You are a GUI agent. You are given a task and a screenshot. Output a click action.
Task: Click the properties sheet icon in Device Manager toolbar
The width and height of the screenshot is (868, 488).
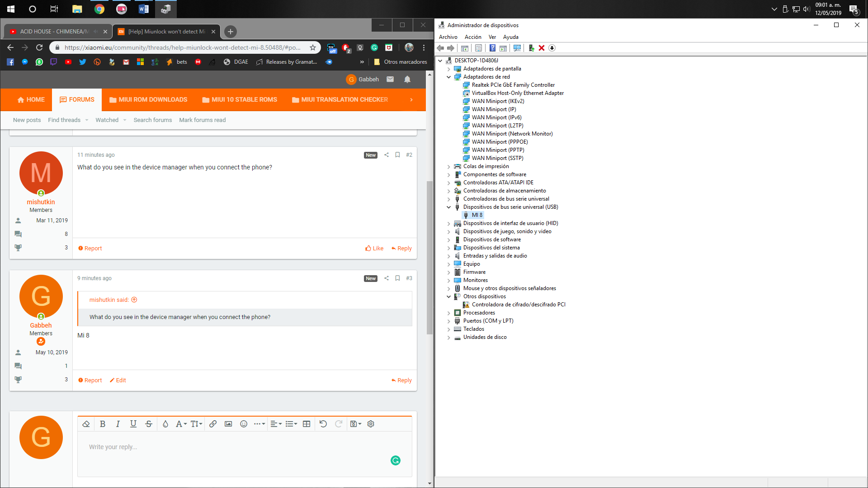[x=478, y=48]
